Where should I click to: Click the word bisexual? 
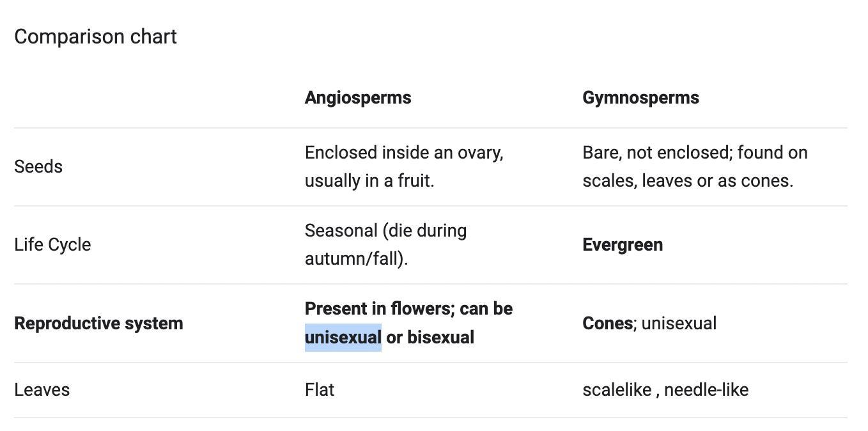[441, 337]
